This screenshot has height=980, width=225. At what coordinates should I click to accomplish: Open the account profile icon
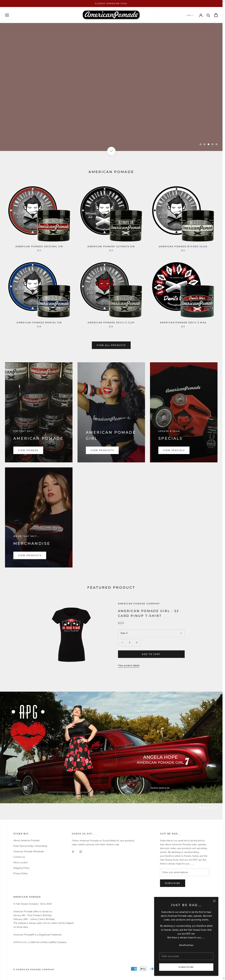click(201, 15)
